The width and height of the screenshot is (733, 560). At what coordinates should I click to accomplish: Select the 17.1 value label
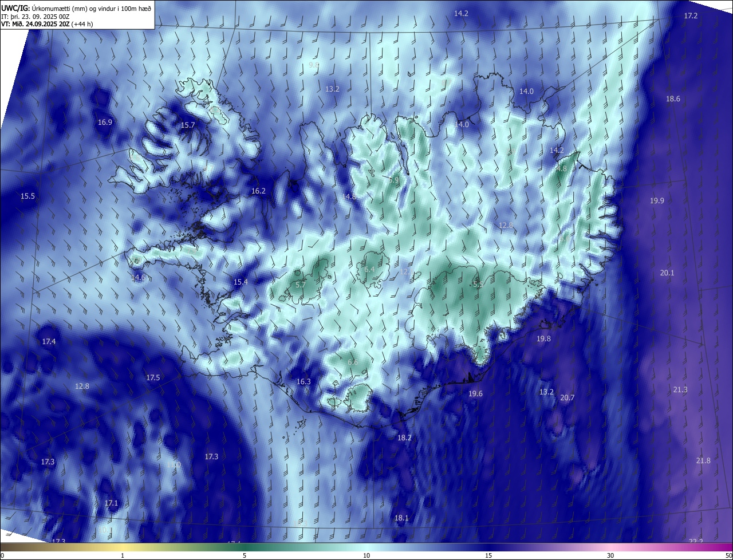coord(111,503)
